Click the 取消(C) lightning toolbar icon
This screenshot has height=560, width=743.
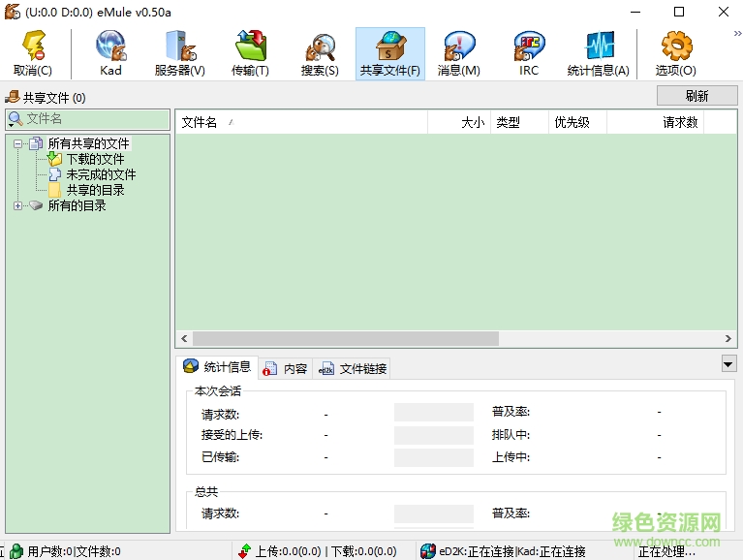click(33, 53)
